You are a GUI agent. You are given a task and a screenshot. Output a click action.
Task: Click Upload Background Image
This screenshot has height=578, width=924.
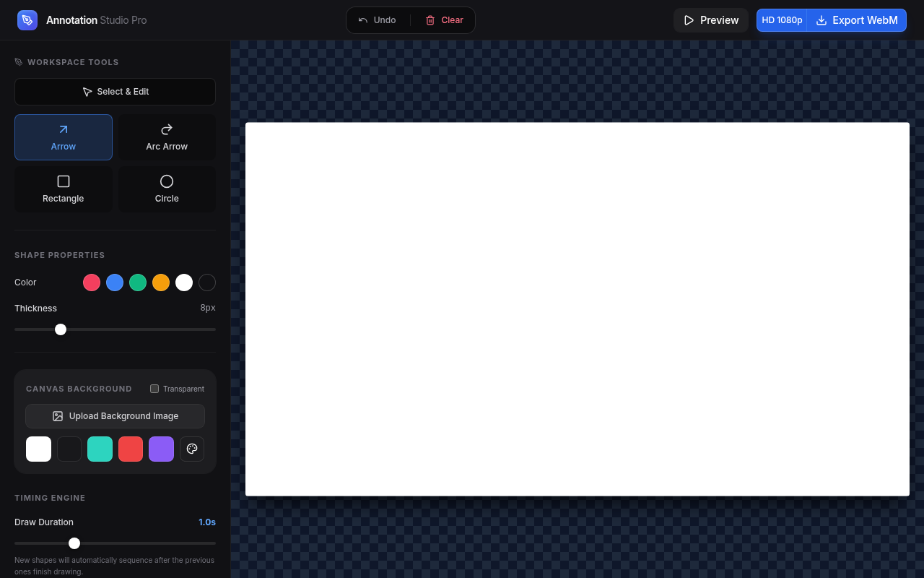(115, 415)
